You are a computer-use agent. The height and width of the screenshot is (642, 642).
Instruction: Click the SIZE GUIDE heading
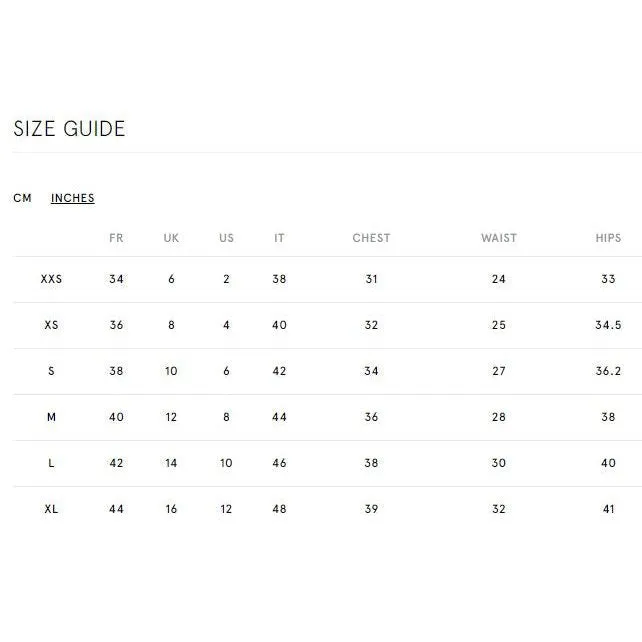point(69,129)
